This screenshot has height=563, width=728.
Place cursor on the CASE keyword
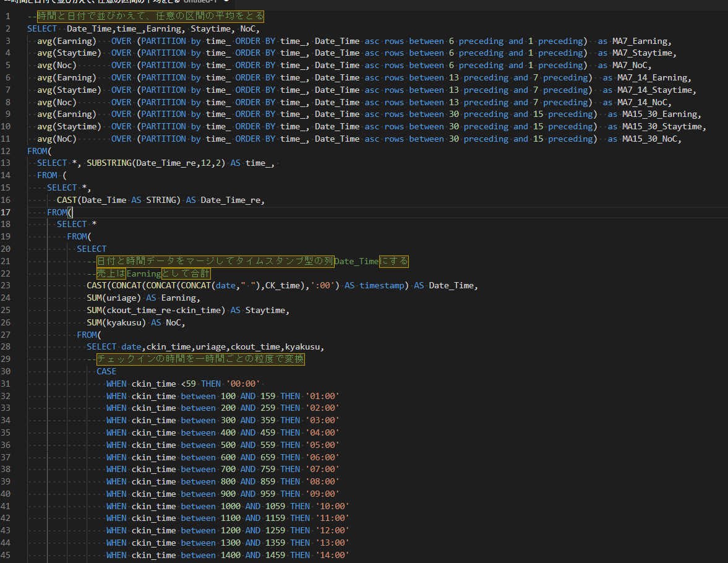pyautogui.click(x=106, y=372)
